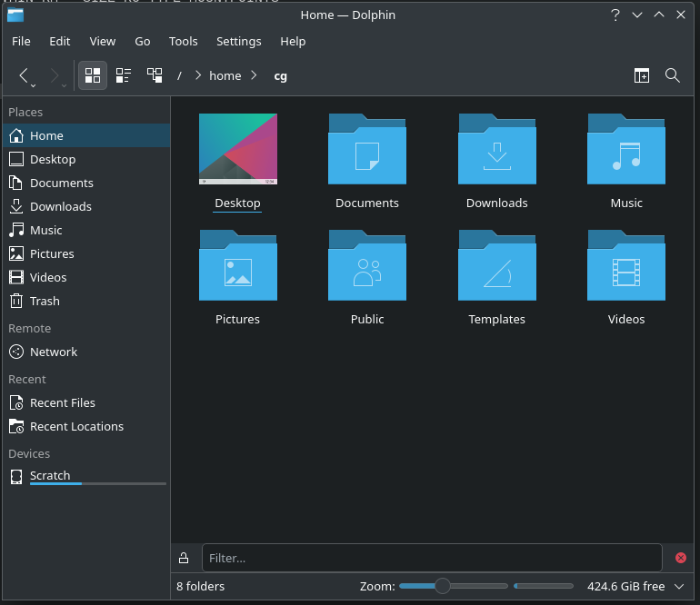
Task: Open the Templates folder icon
Action: point(496,266)
